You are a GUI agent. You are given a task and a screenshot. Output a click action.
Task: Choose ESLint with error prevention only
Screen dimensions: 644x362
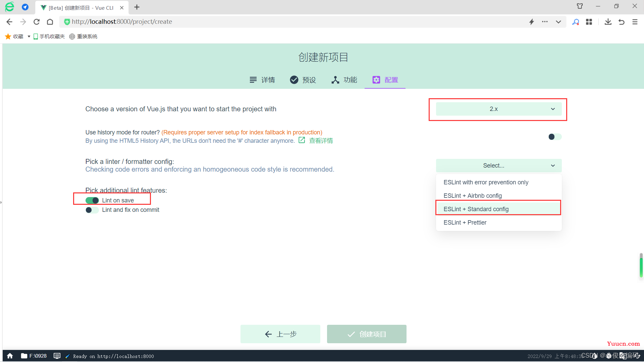click(x=499, y=182)
